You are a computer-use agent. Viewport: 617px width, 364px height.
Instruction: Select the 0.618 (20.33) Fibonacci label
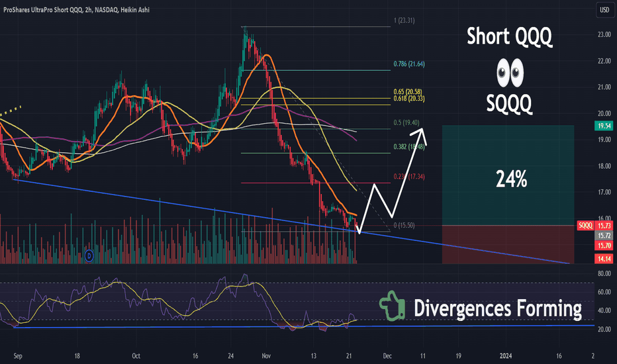[409, 99]
